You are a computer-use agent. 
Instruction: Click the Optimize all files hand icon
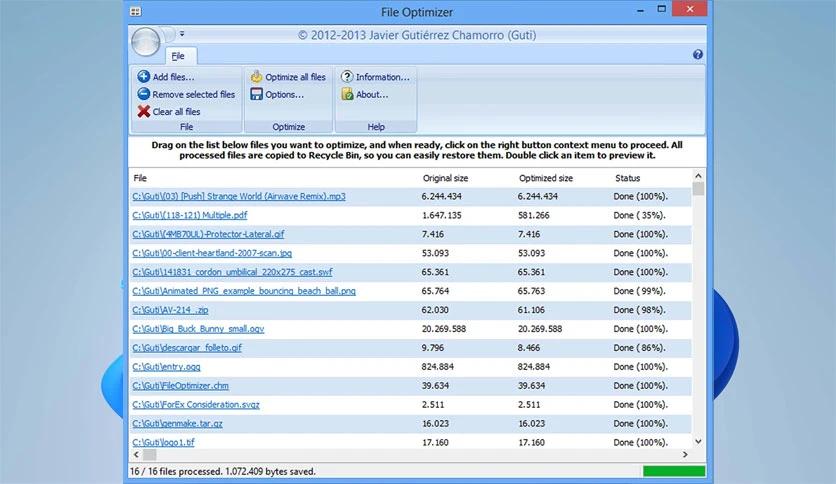tap(256, 76)
